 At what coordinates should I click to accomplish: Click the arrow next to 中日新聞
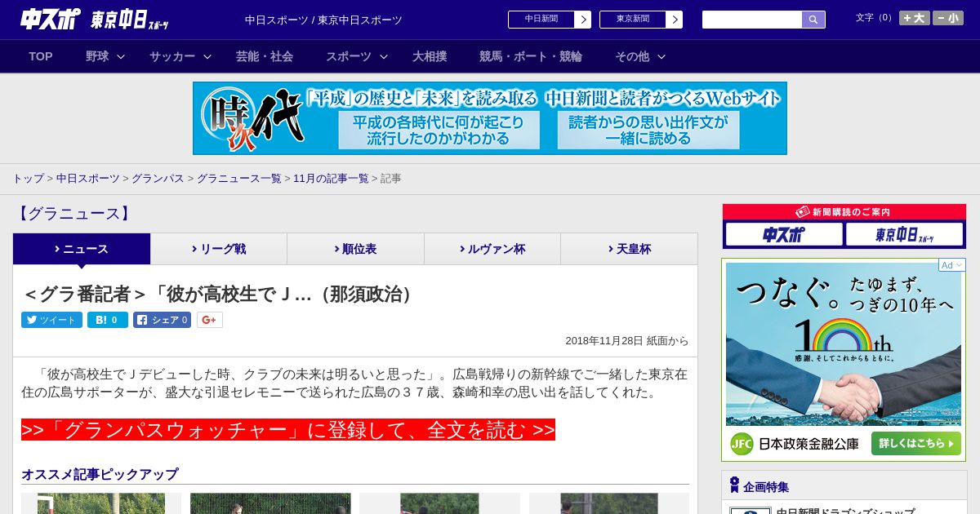[x=582, y=20]
